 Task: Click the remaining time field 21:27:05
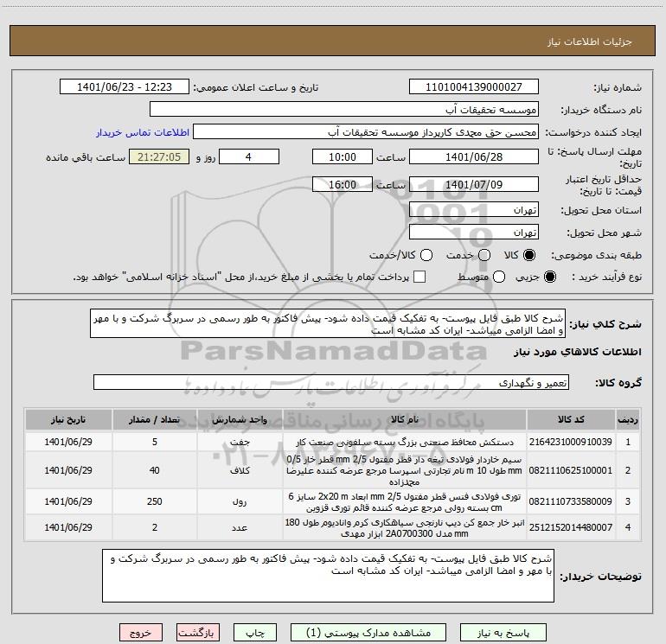pyautogui.click(x=159, y=156)
